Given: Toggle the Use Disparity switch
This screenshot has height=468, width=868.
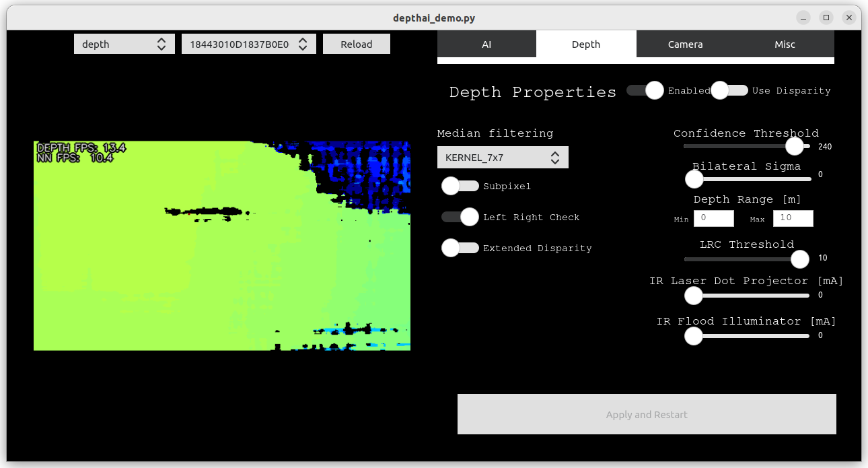Looking at the screenshot, I should click(729, 90).
